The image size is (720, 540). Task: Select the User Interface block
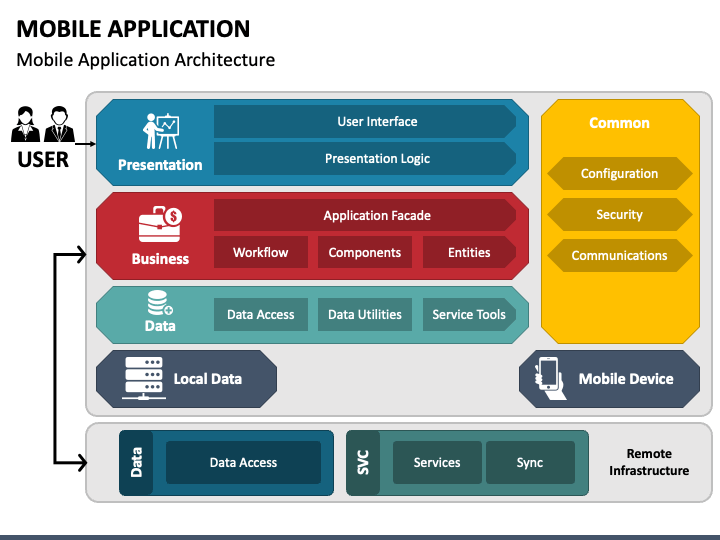pyautogui.click(x=365, y=122)
